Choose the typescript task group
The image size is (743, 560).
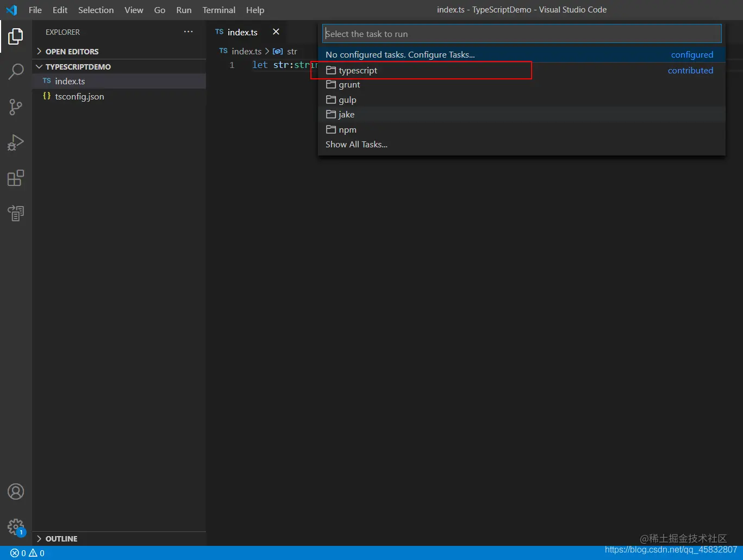click(522, 70)
